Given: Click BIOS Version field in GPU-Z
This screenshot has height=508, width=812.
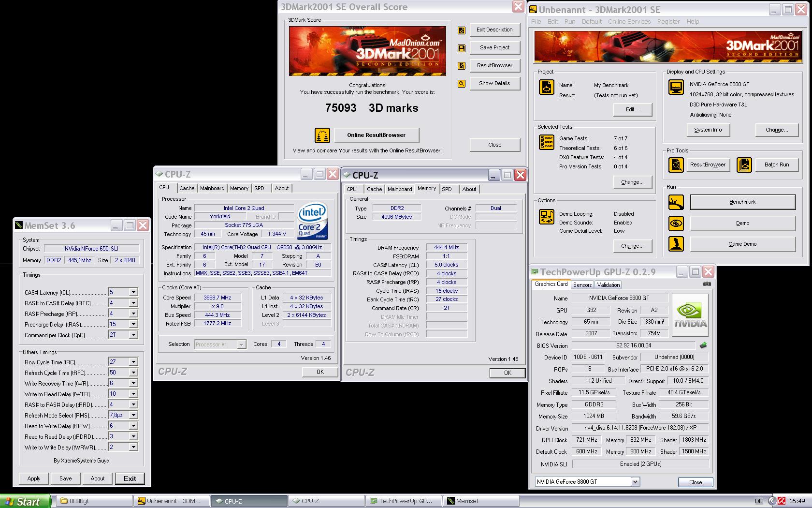Looking at the screenshot, I should (634, 345).
